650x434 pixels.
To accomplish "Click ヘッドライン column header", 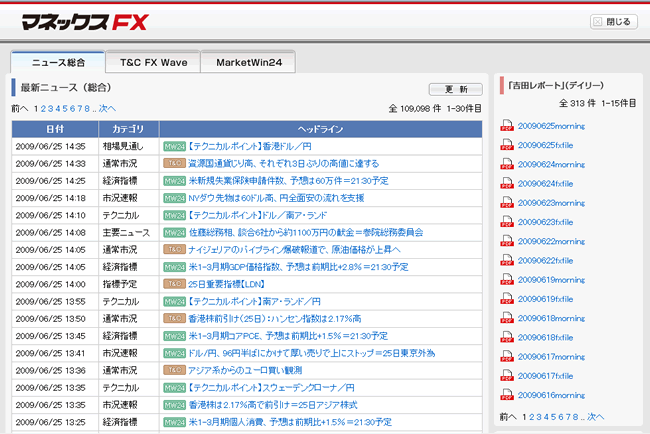I will [x=320, y=129].
